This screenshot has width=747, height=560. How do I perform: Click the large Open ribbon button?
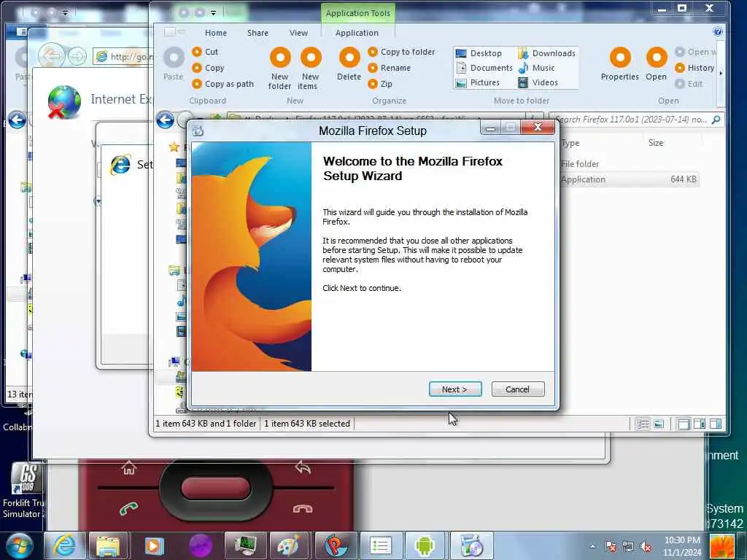[657, 63]
